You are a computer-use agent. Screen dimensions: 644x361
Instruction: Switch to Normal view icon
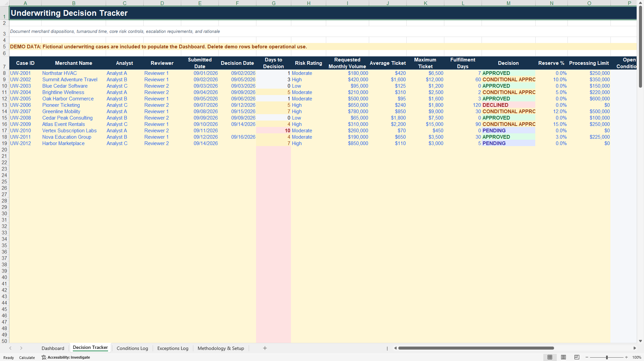[x=550, y=357]
